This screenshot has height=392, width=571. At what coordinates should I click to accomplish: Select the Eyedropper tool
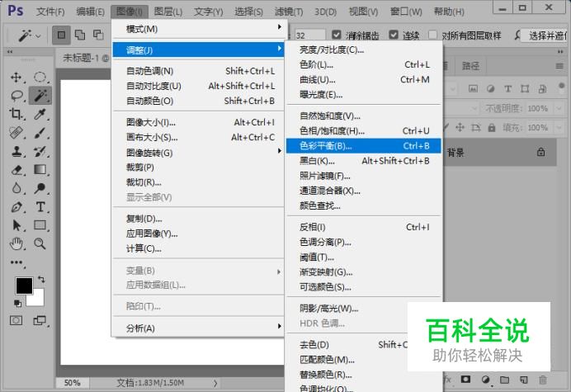pyautogui.click(x=40, y=114)
